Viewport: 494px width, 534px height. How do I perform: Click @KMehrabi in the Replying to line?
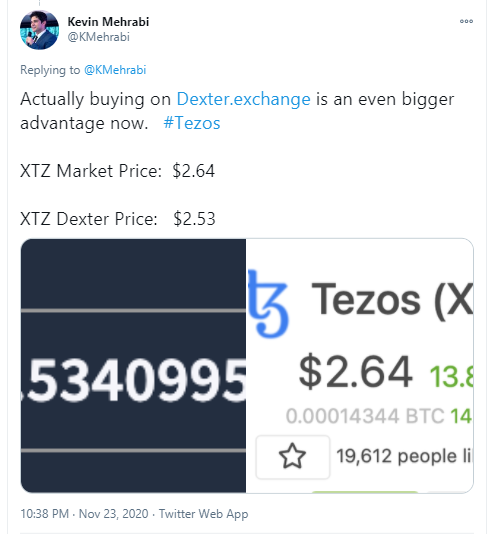point(115,70)
